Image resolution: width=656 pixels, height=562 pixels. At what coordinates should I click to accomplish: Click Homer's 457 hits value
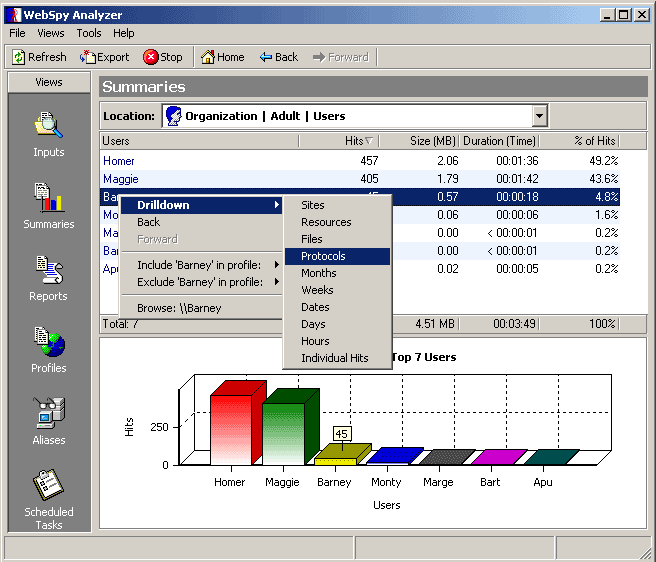pos(369,161)
